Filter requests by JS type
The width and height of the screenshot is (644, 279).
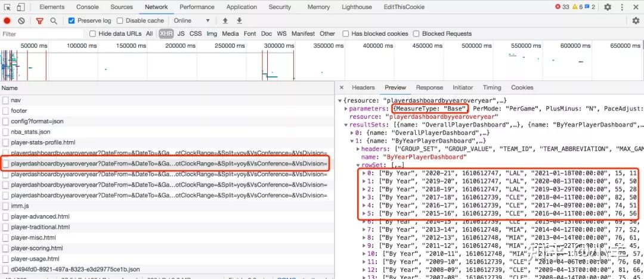point(181,34)
